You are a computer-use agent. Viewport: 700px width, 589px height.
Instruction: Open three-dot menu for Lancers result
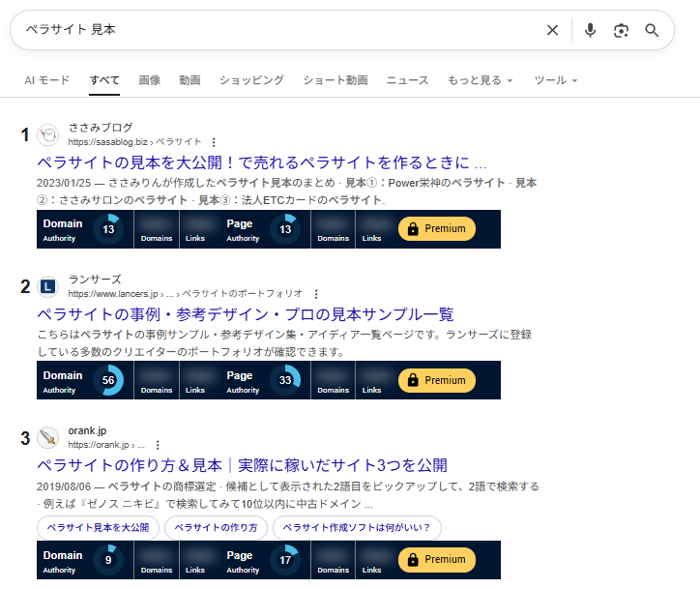tap(315, 294)
